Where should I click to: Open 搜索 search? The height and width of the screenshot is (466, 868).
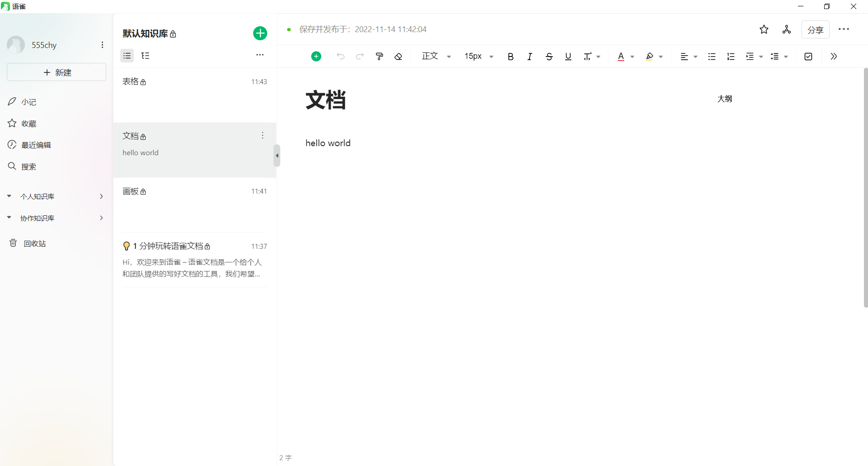click(x=22, y=166)
